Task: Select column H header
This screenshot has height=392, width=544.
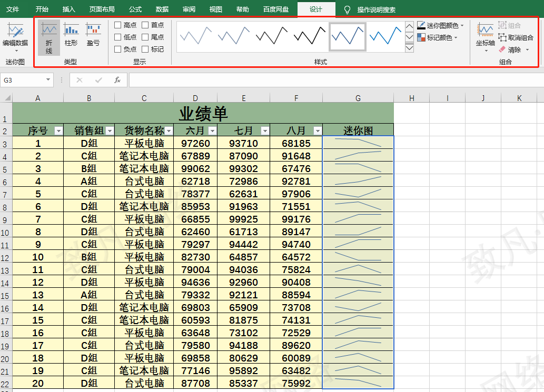Action: click(x=411, y=98)
